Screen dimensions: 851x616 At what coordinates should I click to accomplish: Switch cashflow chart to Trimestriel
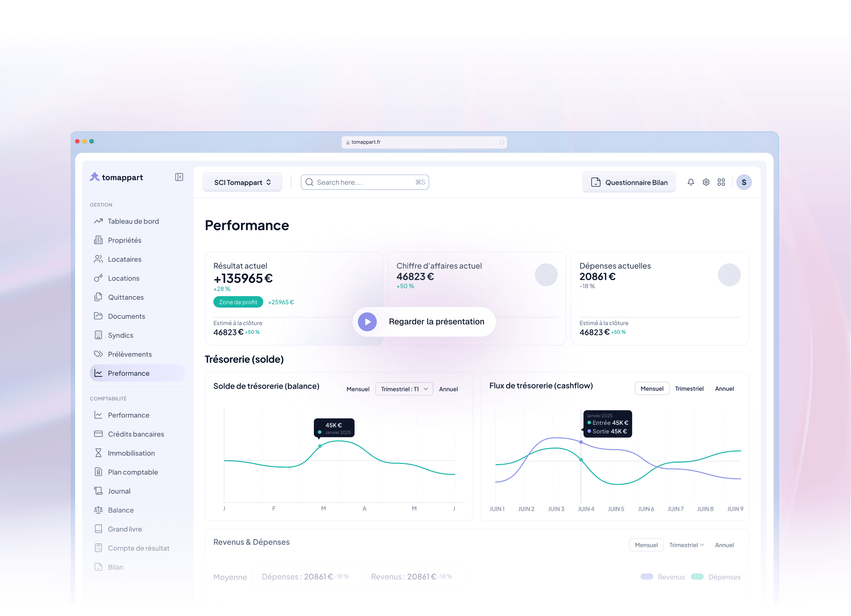(x=689, y=389)
